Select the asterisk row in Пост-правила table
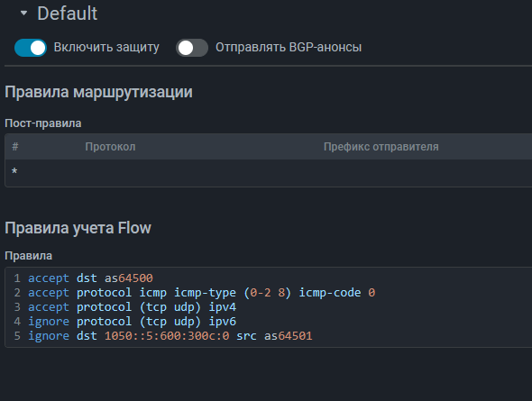The image size is (532, 401). click(269, 172)
